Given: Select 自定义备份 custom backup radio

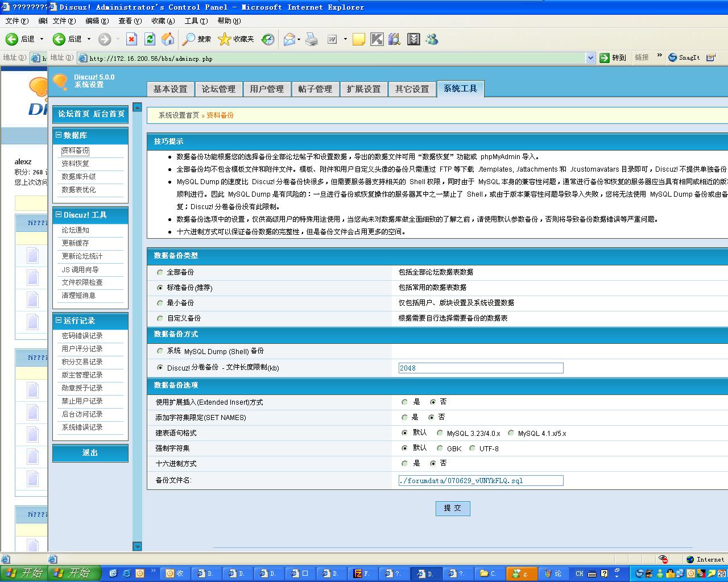Looking at the screenshot, I should (x=160, y=318).
